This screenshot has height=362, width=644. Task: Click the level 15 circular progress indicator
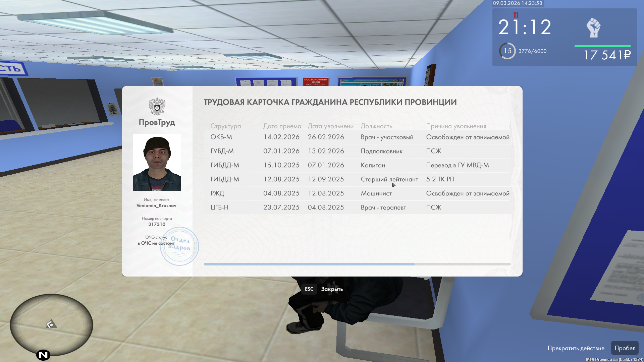tap(507, 51)
